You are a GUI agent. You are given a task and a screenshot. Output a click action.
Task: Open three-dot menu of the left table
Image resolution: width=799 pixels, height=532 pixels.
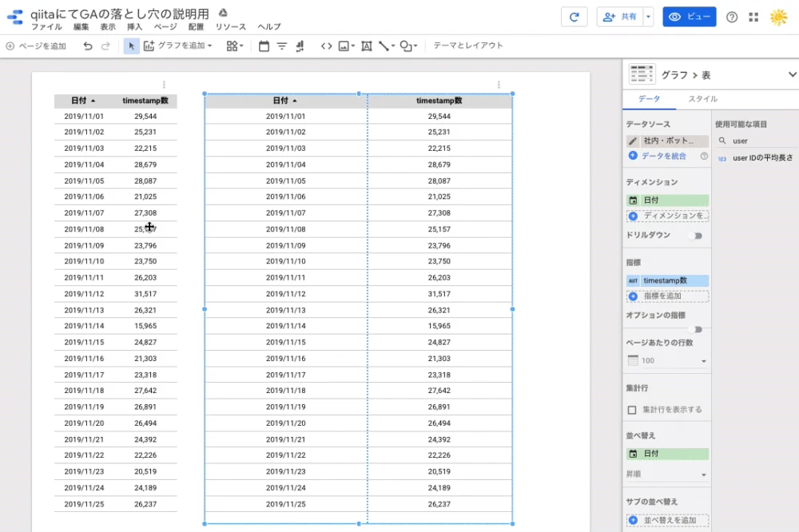[x=164, y=85]
